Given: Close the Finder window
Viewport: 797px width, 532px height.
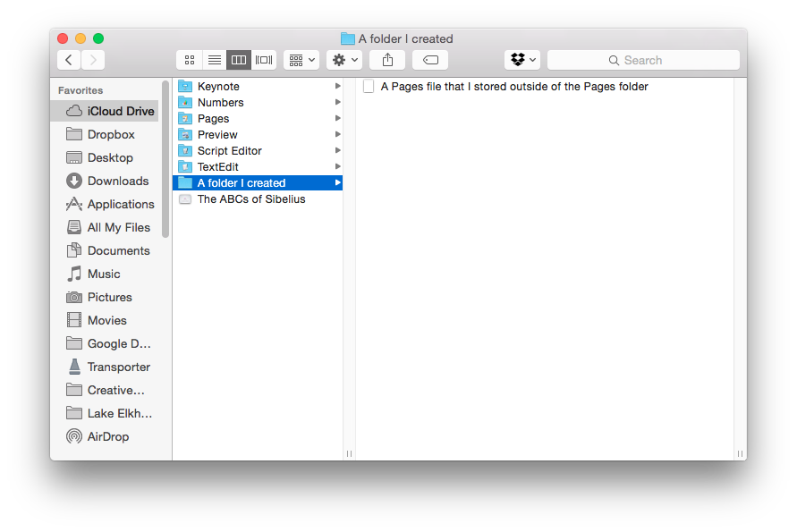Looking at the screenshot, I should tap(63, 38).
